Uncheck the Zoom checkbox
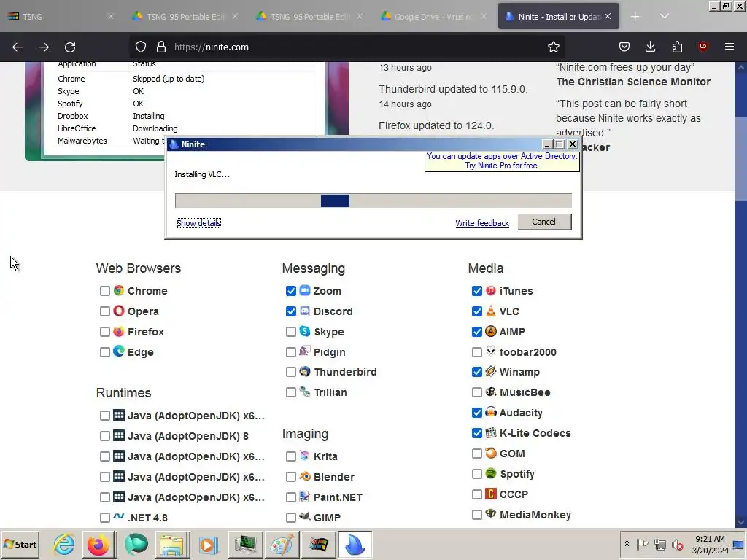Screen dimensions: 747x560 291,291
